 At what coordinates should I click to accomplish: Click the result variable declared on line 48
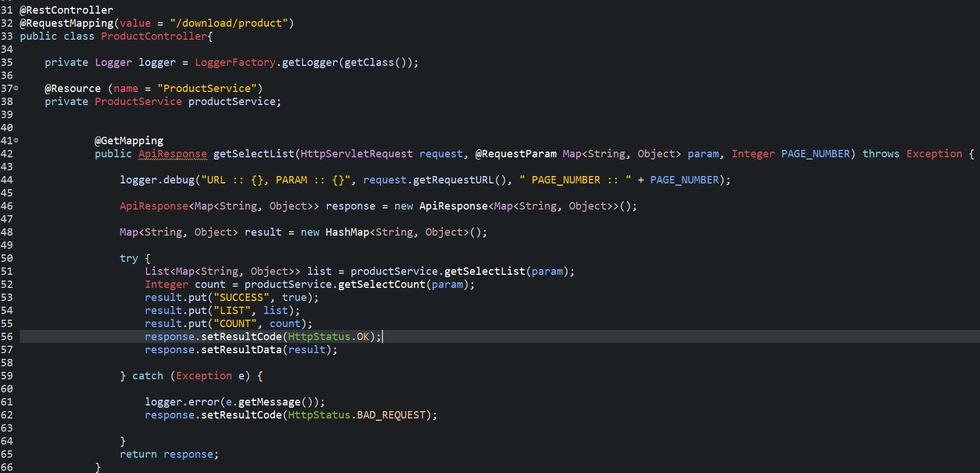coord(263,232)
